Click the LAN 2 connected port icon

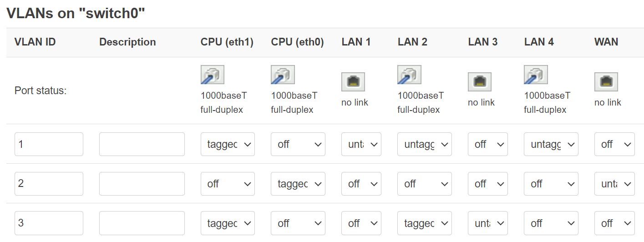point(409,75)
